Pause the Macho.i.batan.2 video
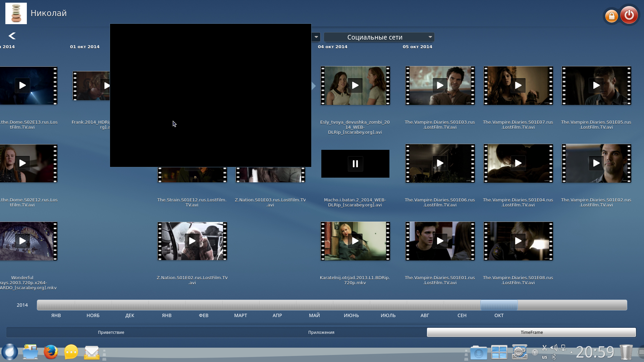This screenshot has width=644, height=362. click(x=355, y=164)
